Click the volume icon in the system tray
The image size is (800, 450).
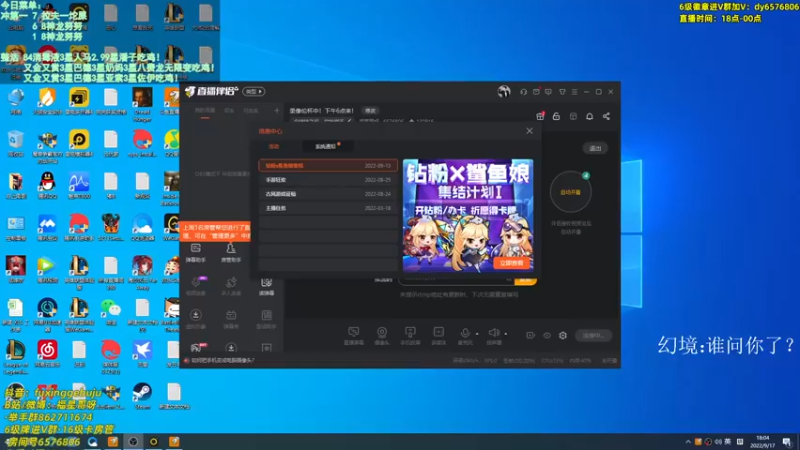(718, 442)
